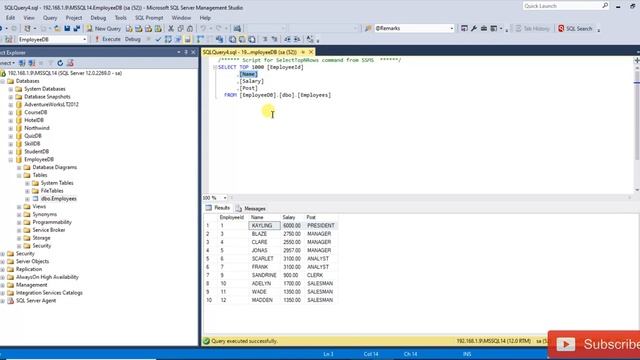Click the Paste toolbar icon
The width and height of the screenshot is (640, 360).
[x=190, y=29]
